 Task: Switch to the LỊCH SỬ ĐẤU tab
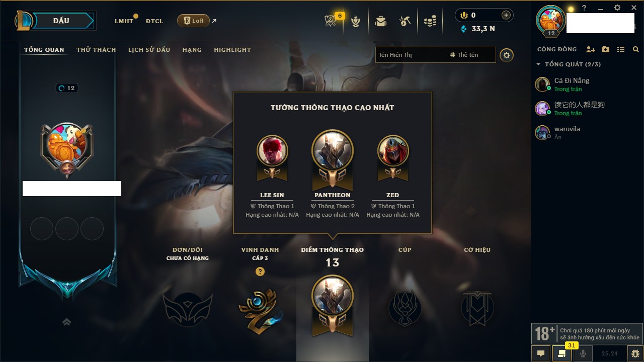149,50
